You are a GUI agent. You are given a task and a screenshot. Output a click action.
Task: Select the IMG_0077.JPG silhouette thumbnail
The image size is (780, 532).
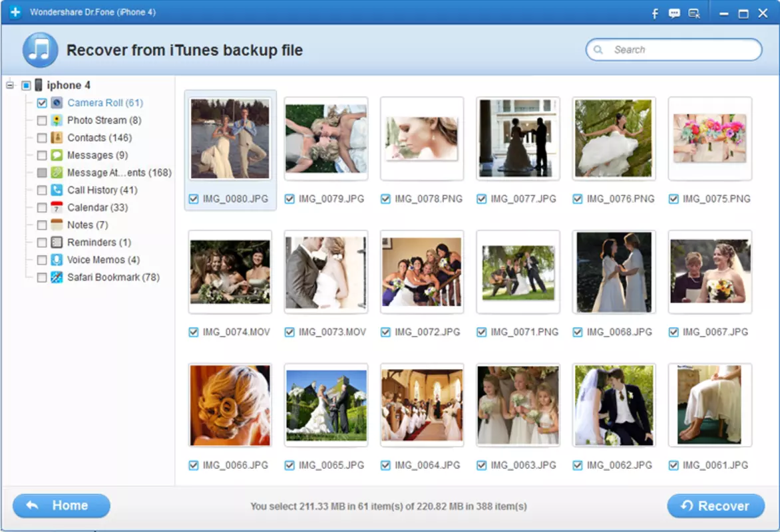coord(518,139)
